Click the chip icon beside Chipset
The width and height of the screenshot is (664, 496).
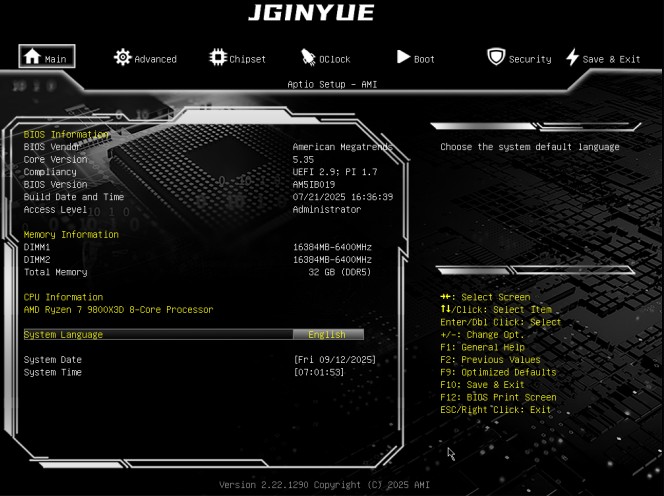pos(218,57)
